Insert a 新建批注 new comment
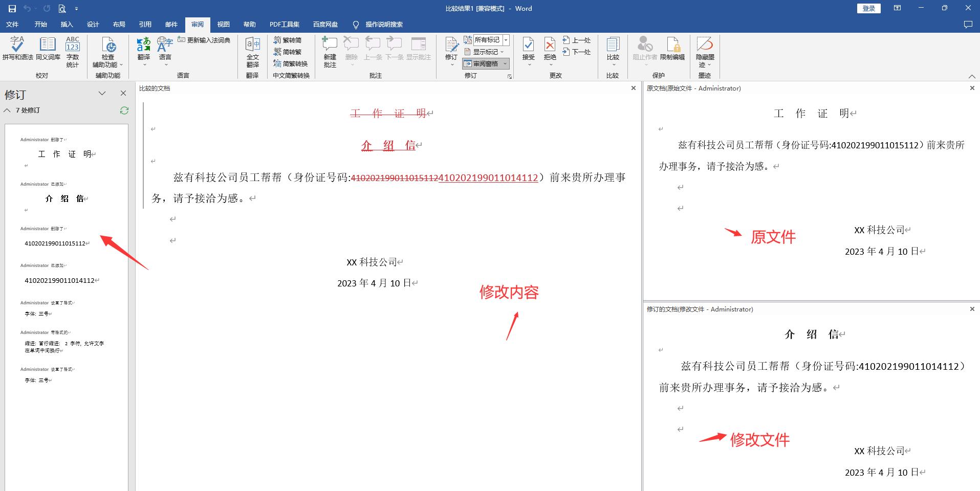 pos(329,51)
